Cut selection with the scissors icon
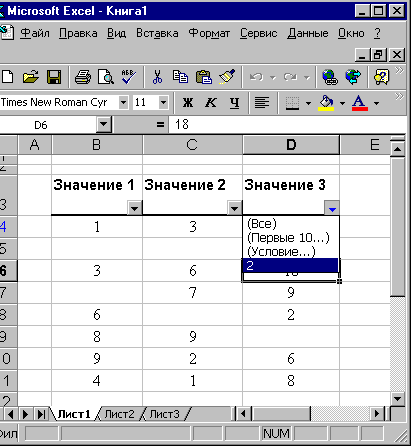 pos(157,77)
